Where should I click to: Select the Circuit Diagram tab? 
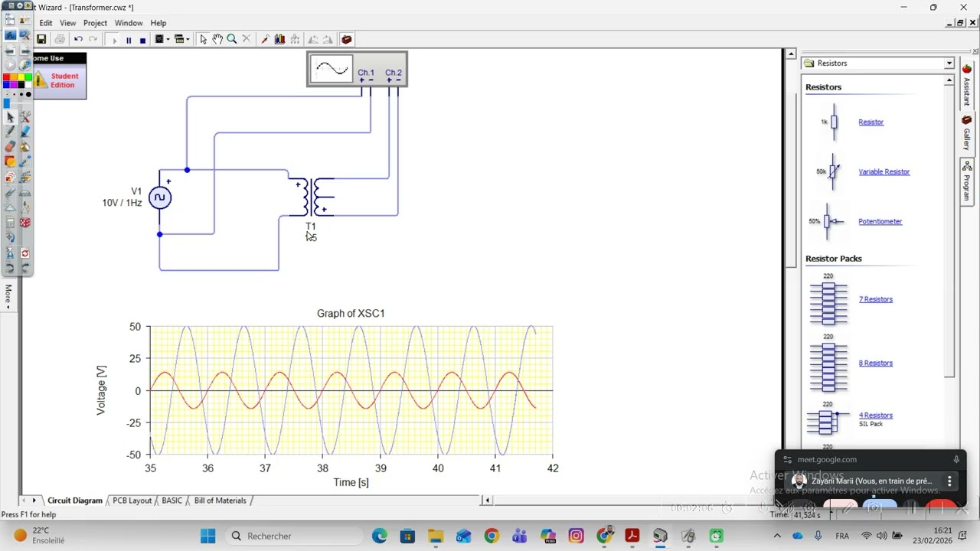coord(75,500)
